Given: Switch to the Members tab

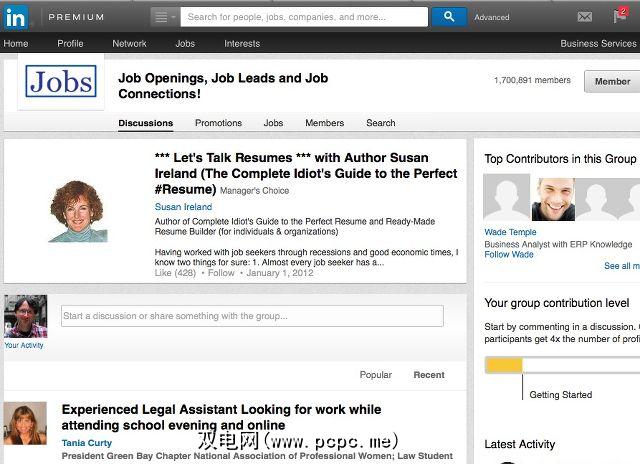Looking at the screenshot, I should [324, 123].
